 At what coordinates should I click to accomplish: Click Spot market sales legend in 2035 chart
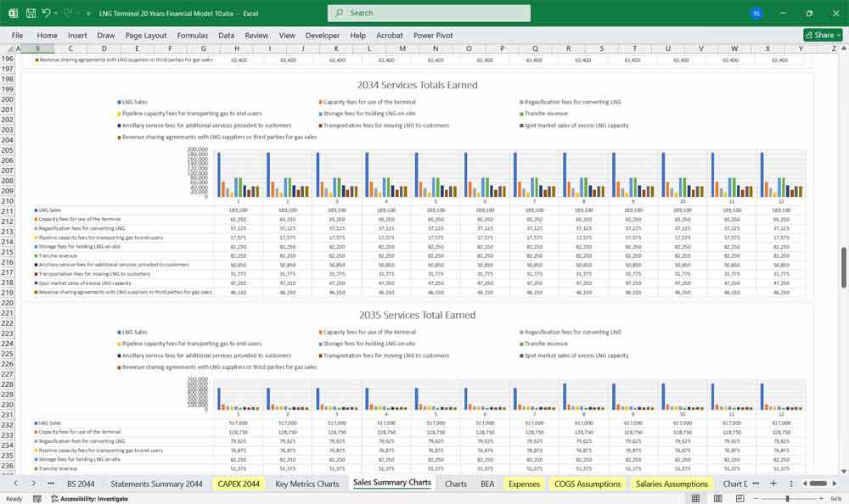[574, 356]
